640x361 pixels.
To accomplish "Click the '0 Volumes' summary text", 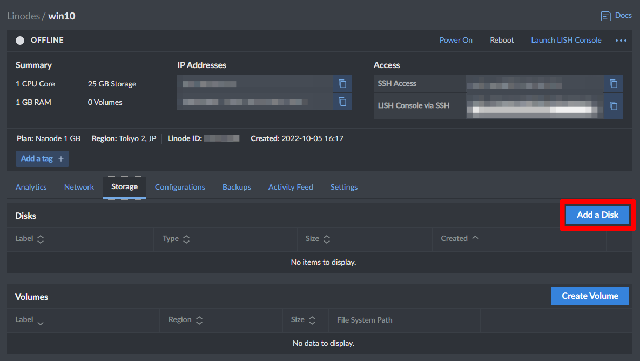I will pyautogui.click(x=105, y=102).
